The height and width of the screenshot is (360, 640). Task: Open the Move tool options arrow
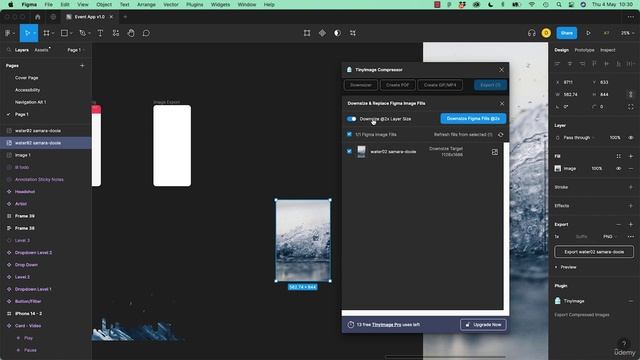pyautogui.click(x=34, y=33)
